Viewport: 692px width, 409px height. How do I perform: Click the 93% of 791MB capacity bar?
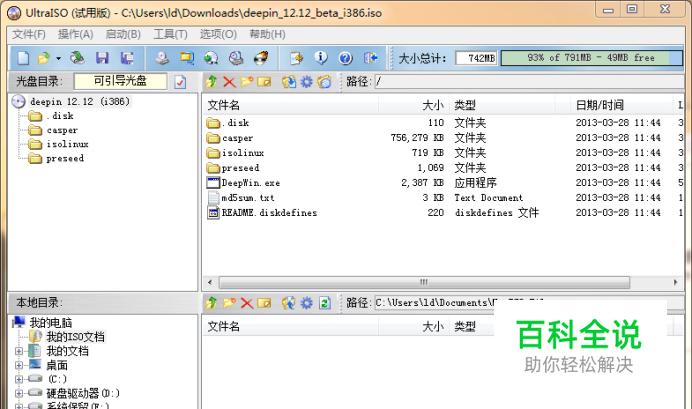pyautogui.click(x=591, y=58)
